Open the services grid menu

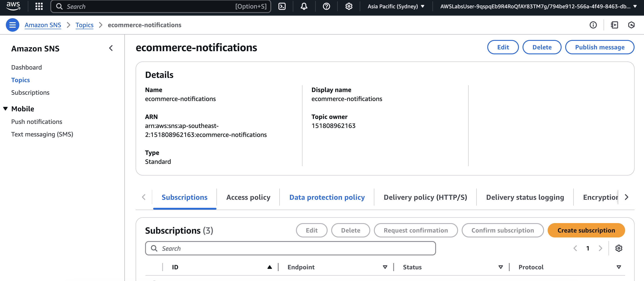pyautogui.click(x=39, y=6)
